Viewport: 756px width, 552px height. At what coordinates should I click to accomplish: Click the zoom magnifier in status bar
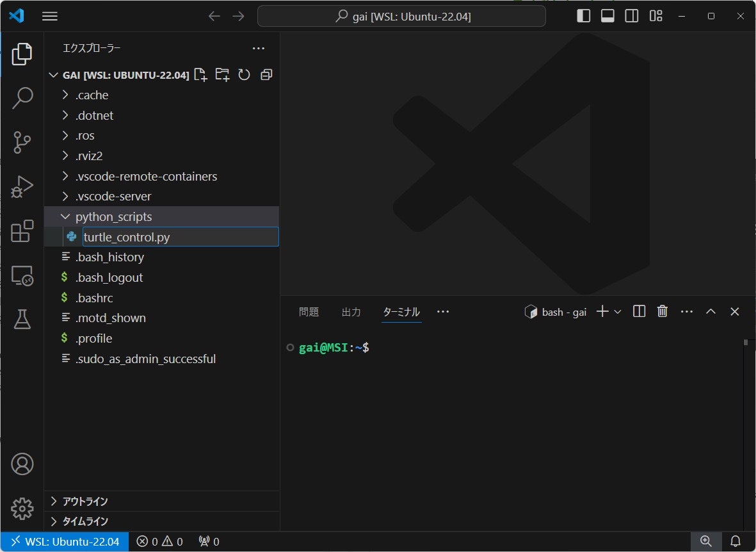click(x=706, y=541)
